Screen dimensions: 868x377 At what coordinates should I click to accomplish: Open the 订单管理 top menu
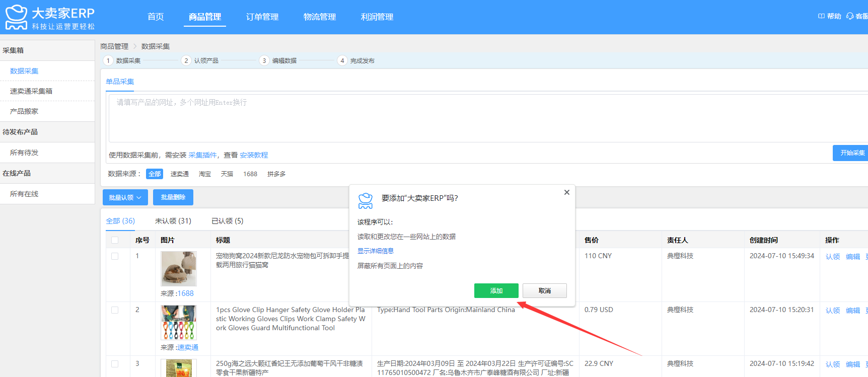(x=262, y=17)
